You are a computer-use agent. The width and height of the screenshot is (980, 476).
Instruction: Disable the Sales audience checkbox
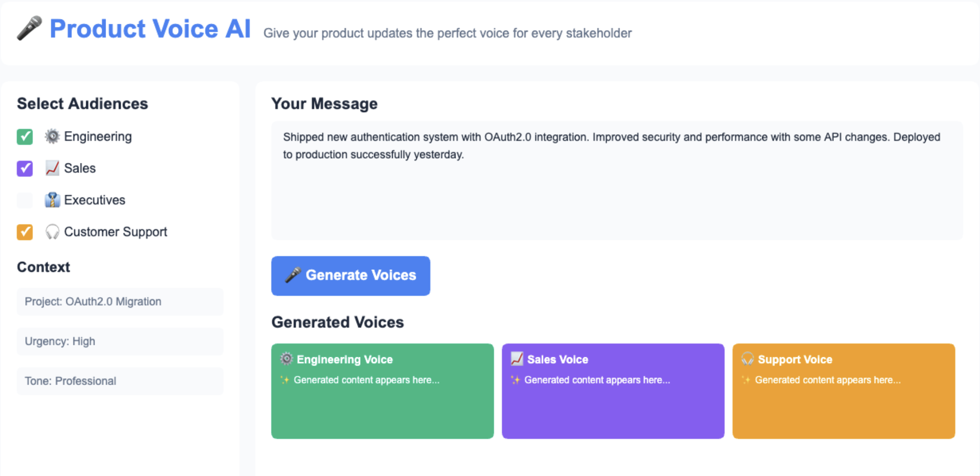[x=25, y=169]
